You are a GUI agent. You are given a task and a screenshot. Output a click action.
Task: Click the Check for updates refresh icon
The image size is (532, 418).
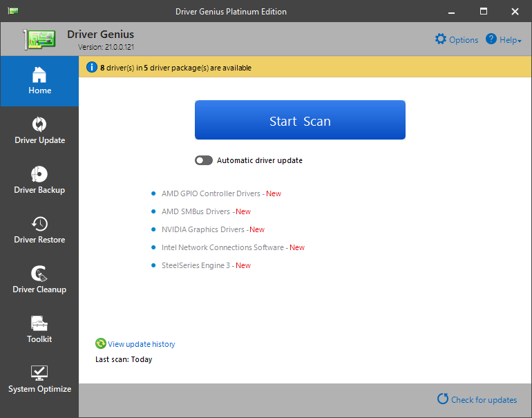tap(442, 399)
